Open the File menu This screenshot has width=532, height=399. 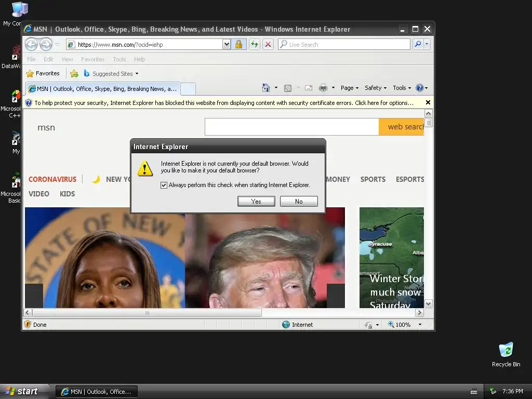tap(31, 59)
